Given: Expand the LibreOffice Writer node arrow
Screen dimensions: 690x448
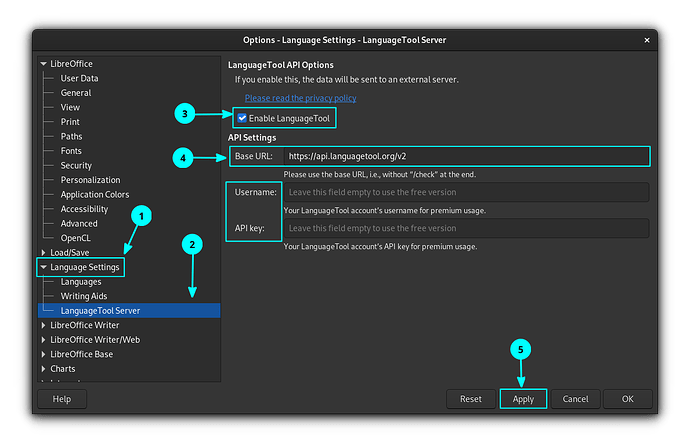Looking at the screenshot, I should pyautogui.click(x=44, y=325).
